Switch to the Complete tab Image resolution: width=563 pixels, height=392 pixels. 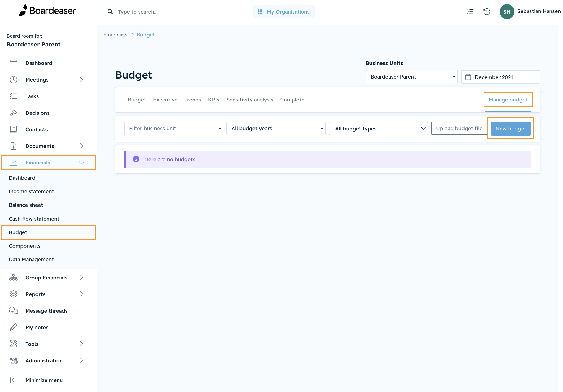pos(292,100)
